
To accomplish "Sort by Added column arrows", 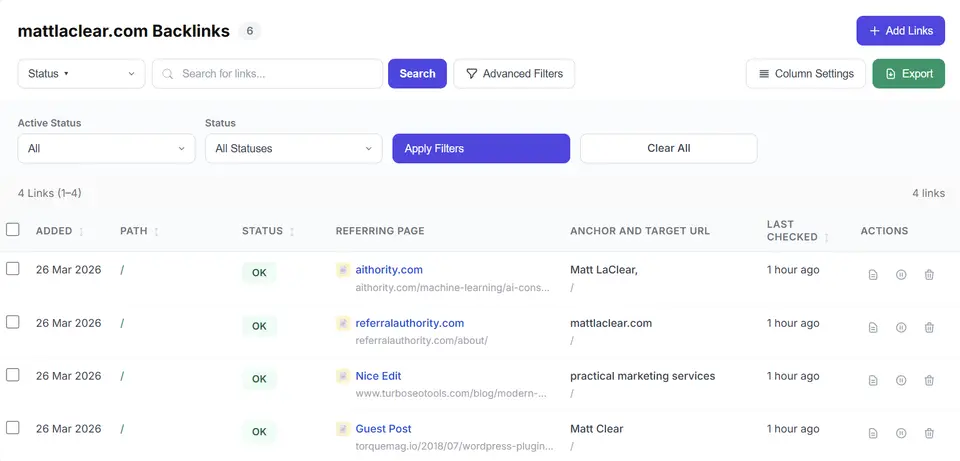I will point(81,231).
